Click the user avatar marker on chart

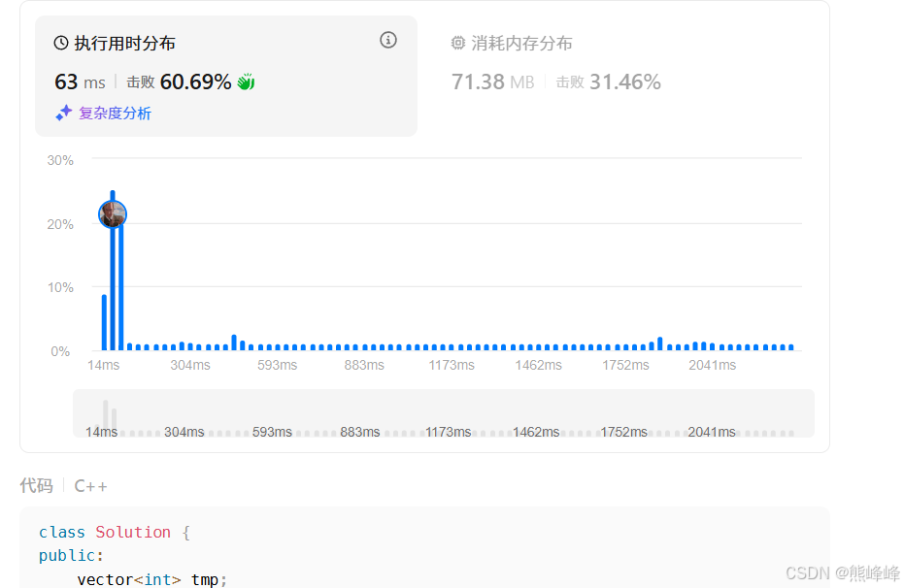tap(113, 214)
